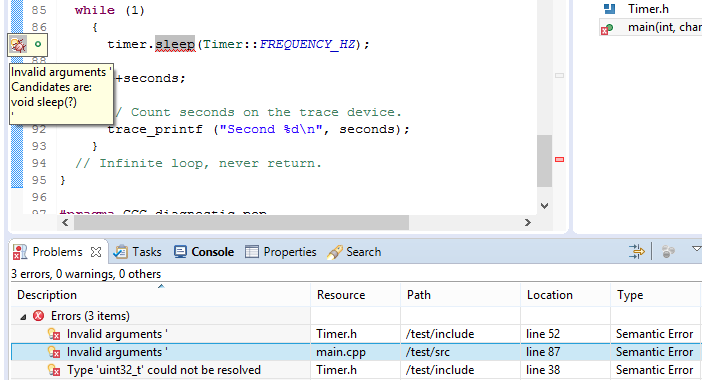Click the Search tab flashlight icon

tap(334, 252)
